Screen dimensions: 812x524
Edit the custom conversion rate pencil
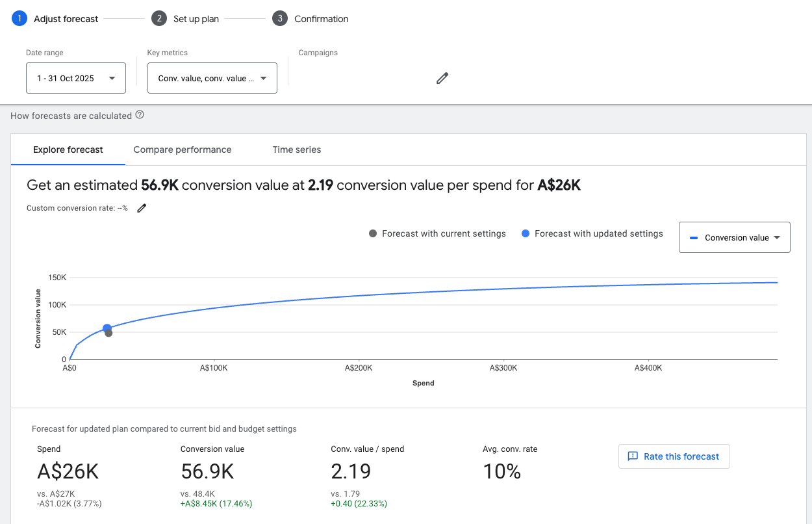142,208
